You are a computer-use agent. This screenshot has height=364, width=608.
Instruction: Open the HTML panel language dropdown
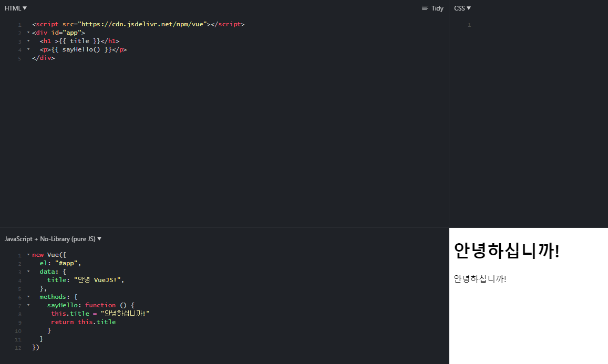point(16,8)
